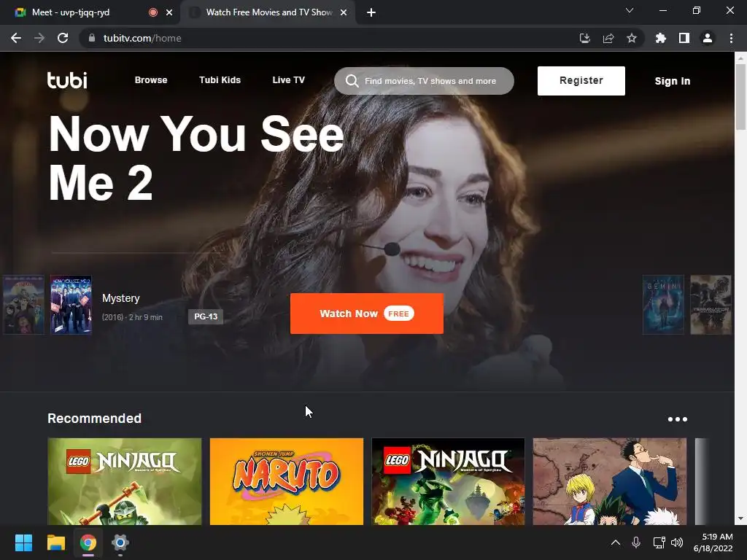
Task: Click the Register button
Action: click(x=581, y=81)
